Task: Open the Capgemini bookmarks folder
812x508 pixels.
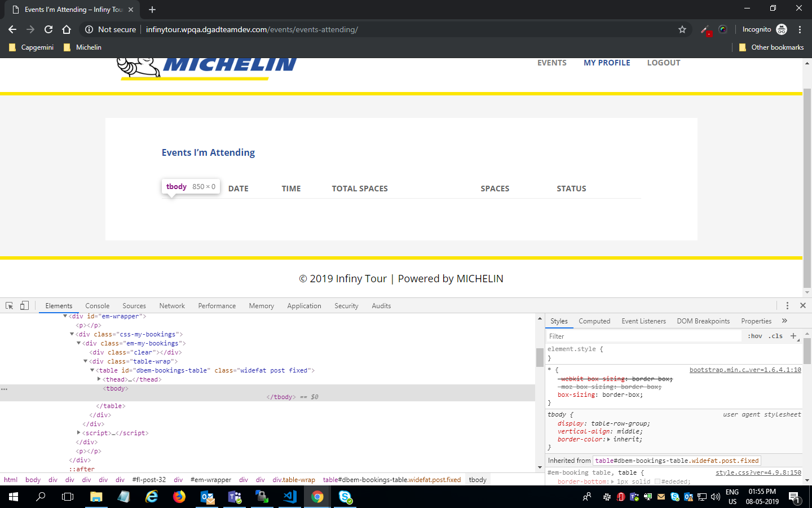Action: click(x=32, y=47)
